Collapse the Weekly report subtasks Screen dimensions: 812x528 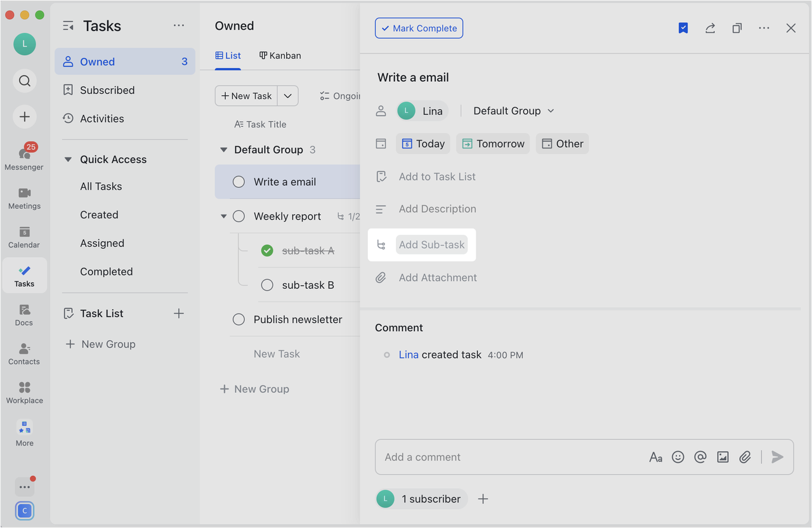click(223, 216)
